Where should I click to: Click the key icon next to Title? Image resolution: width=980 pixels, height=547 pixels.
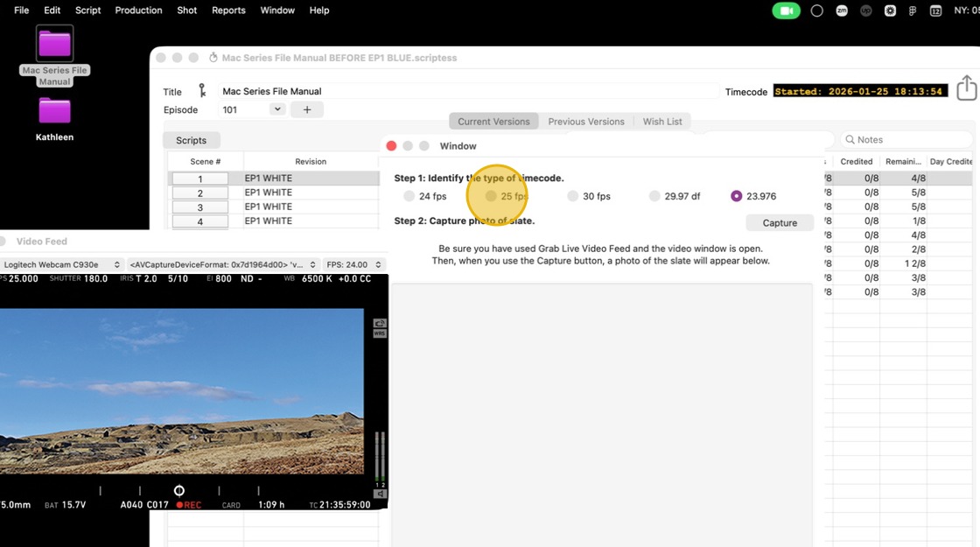tap(202, 91)
